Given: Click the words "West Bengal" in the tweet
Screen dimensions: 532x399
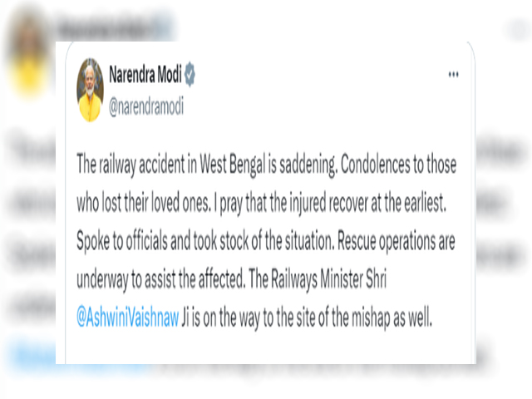Looking at the screenshot, I should [233, 165].
